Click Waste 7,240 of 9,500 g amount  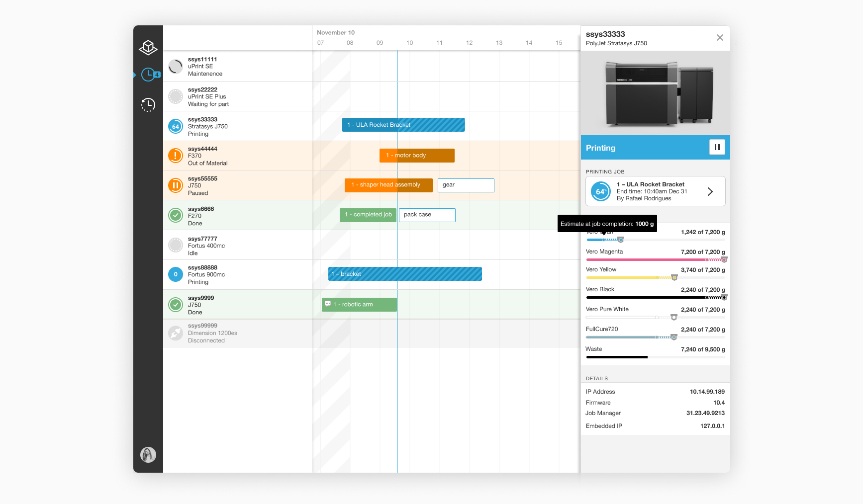(703, 349)
